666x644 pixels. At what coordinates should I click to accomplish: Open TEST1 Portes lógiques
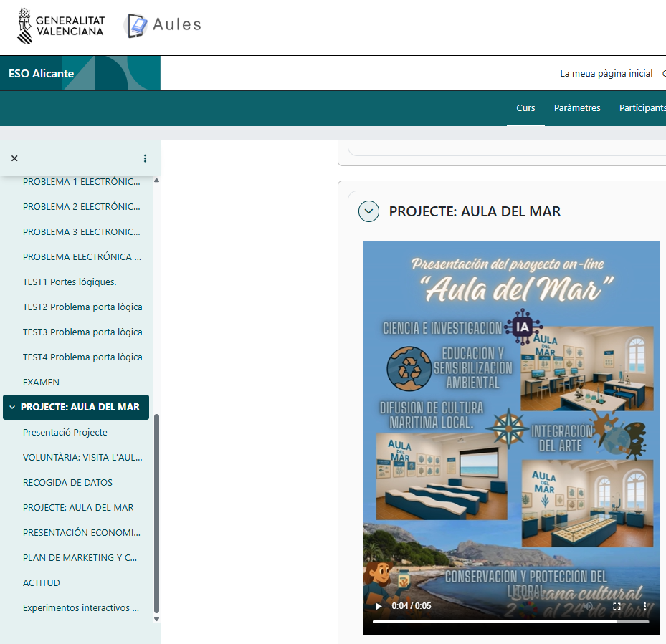click(x=70, y=282)
